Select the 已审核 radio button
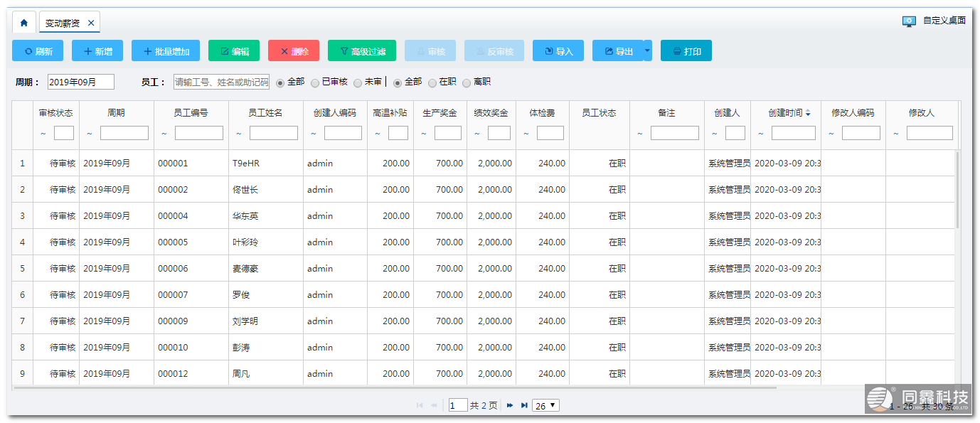This screenshot has width=980, height=423. point(315,82)
